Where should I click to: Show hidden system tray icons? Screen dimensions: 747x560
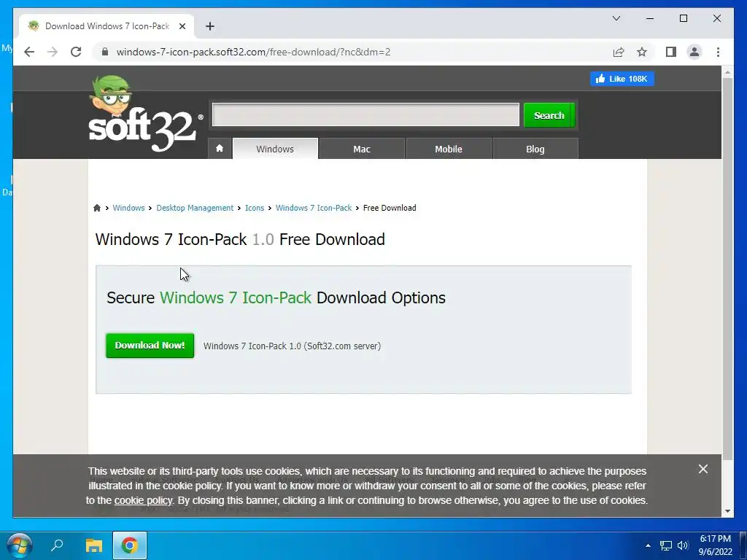[x=648, y=545]
